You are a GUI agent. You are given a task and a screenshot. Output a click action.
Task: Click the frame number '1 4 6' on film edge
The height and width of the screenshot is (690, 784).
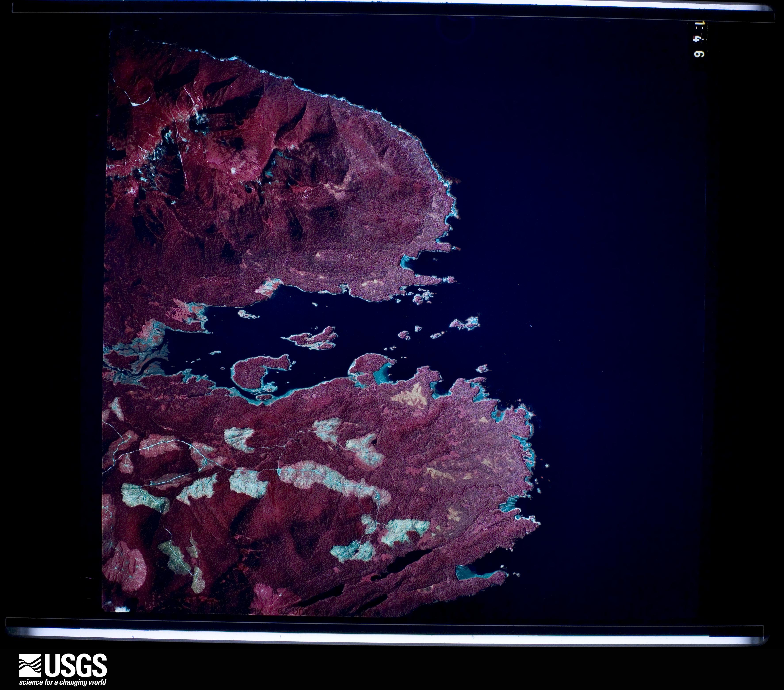tap(699, 39)
